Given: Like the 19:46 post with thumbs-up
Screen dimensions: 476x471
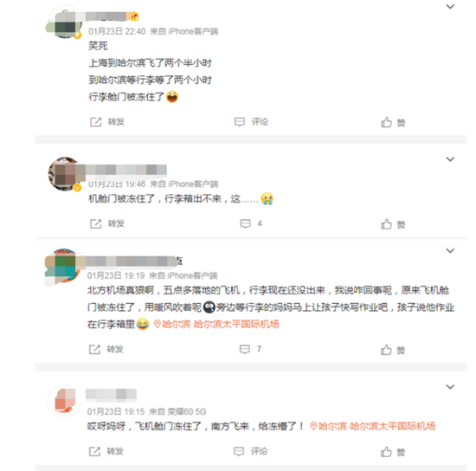Looking at the screenshot, I should [386, 224].
